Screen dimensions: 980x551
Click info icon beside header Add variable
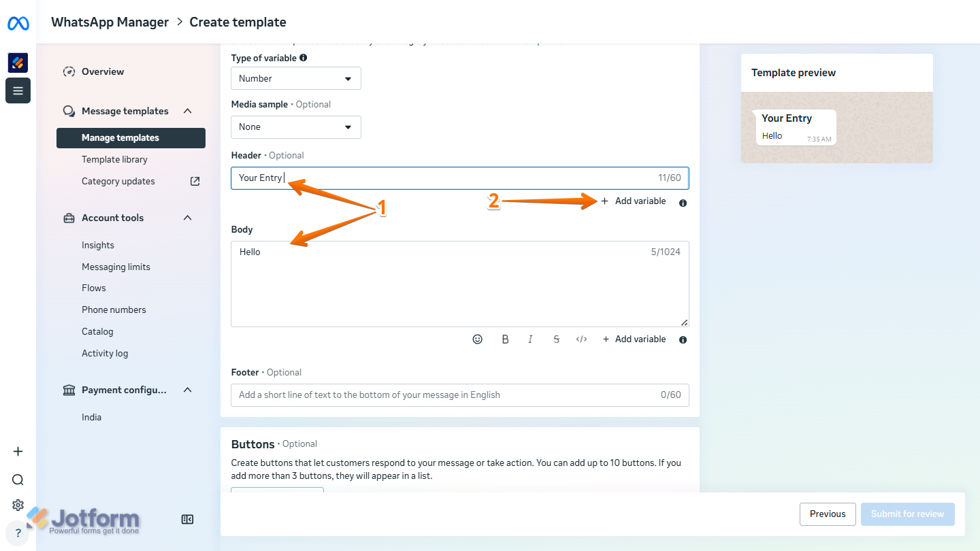(x=683, y=203)
